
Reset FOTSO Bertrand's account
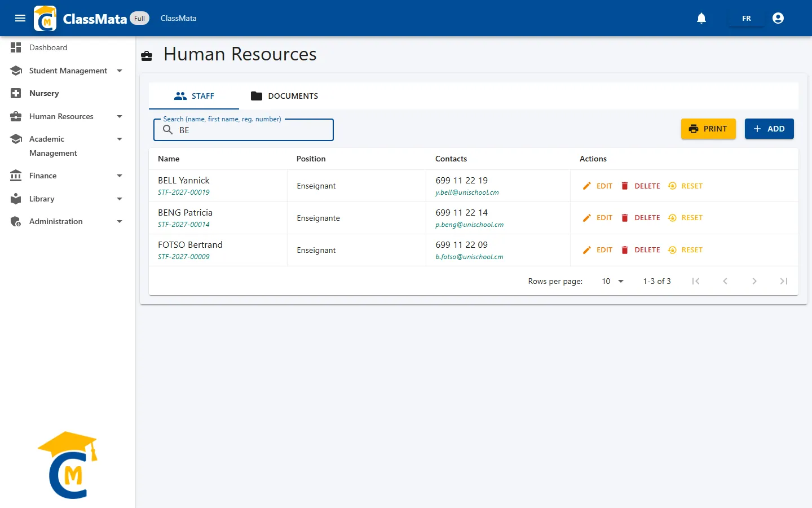(685, 250)
